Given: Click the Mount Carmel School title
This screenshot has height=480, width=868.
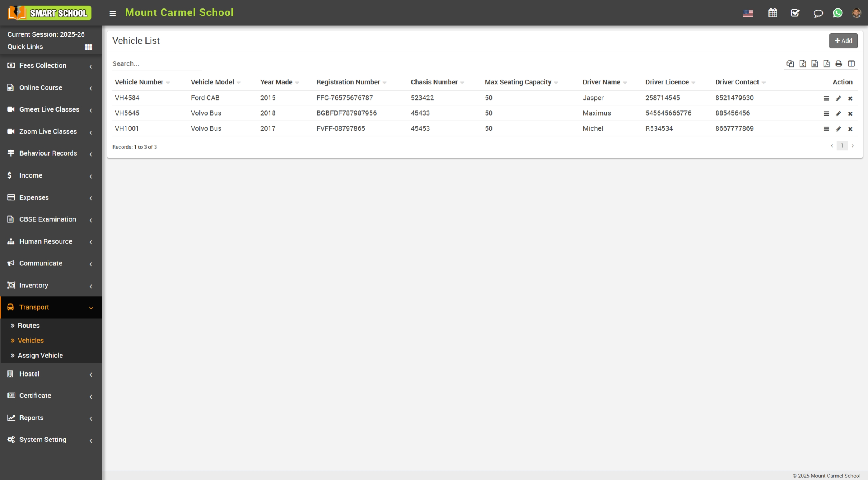Looking at the screenshot, I should click(179, 12).
